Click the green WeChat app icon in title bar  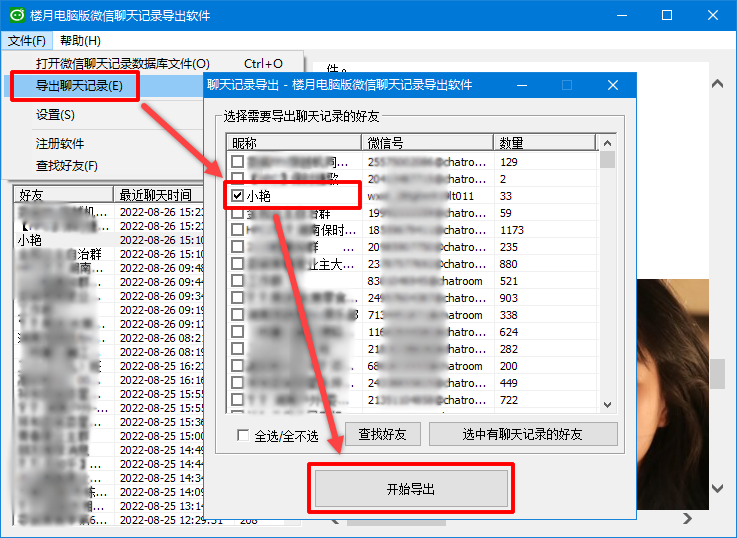click(17, 15)
